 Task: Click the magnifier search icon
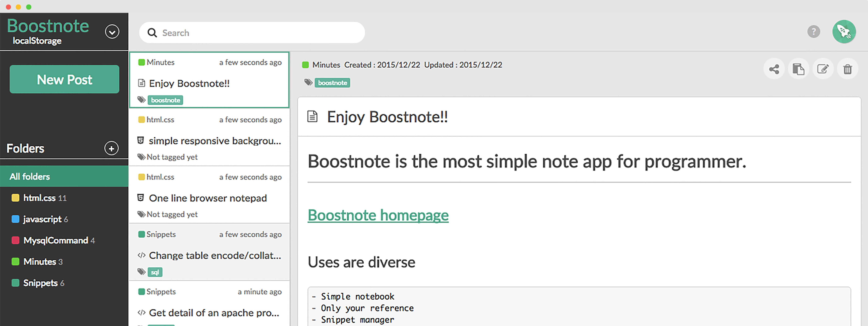click(x=152, y=33)
